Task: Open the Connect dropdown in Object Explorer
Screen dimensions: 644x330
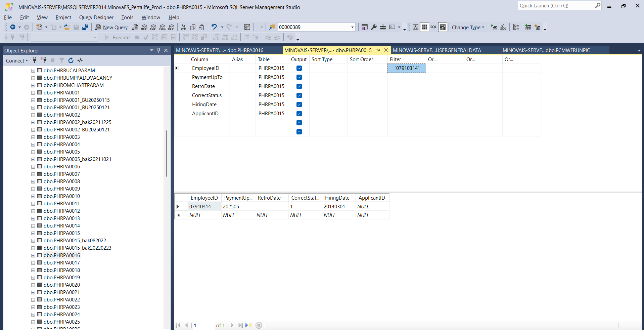Action: [17, 60]
